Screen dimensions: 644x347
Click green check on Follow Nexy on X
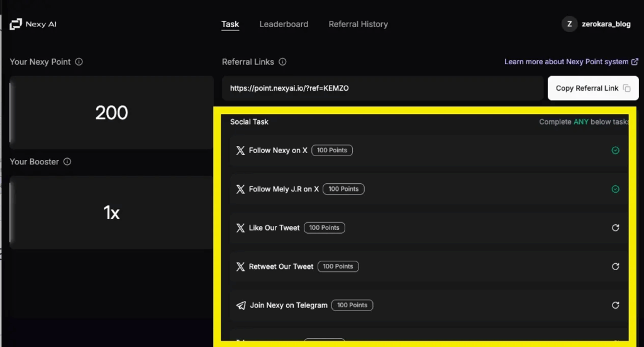[615, 151]
